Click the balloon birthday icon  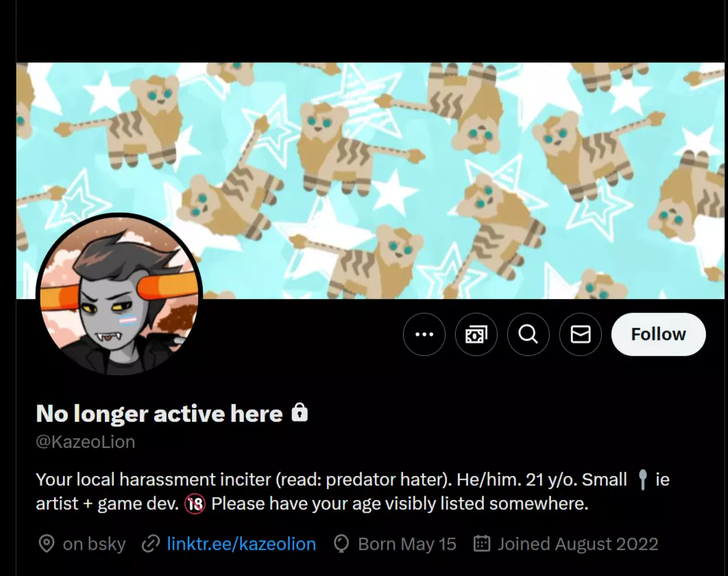tap(341, 544)
